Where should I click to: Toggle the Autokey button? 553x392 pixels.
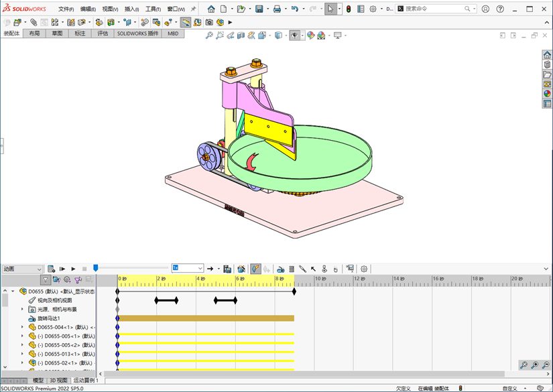[255, 269]
